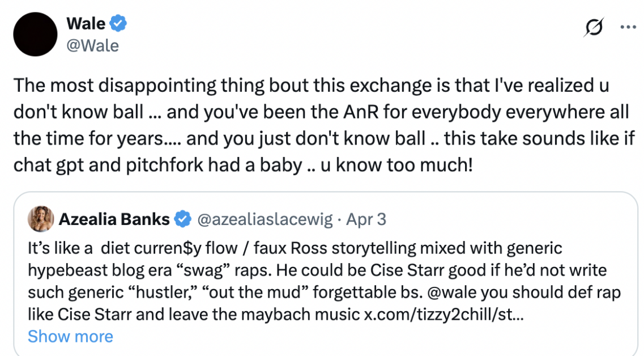This screenshot has height=356, width=644.
Task: Visit the @azealiaslacewig handle
Action: 265,219
